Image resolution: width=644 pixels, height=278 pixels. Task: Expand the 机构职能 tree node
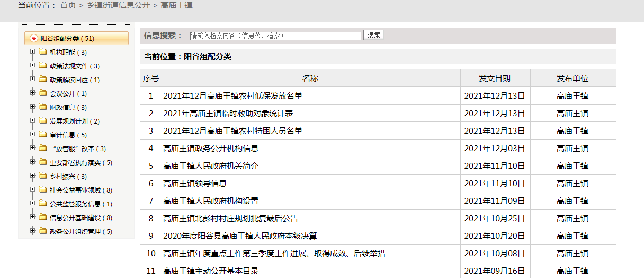[33, 52]
